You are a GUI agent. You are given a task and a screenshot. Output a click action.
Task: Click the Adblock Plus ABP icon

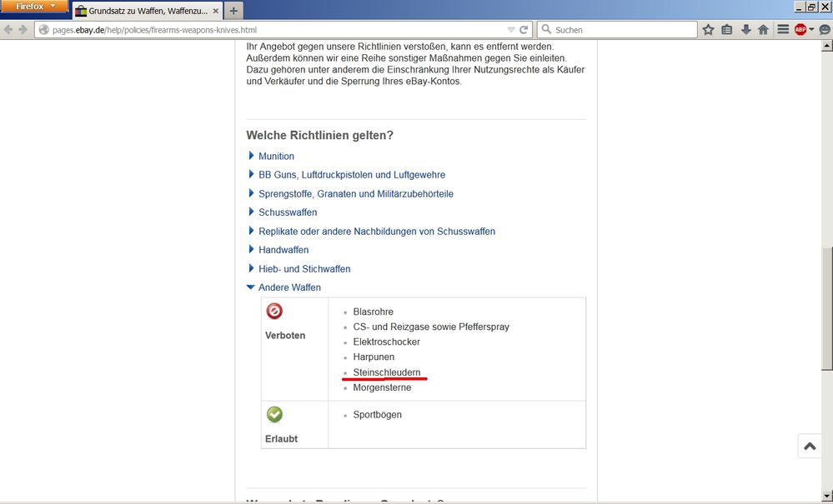(x=800, y=29)
